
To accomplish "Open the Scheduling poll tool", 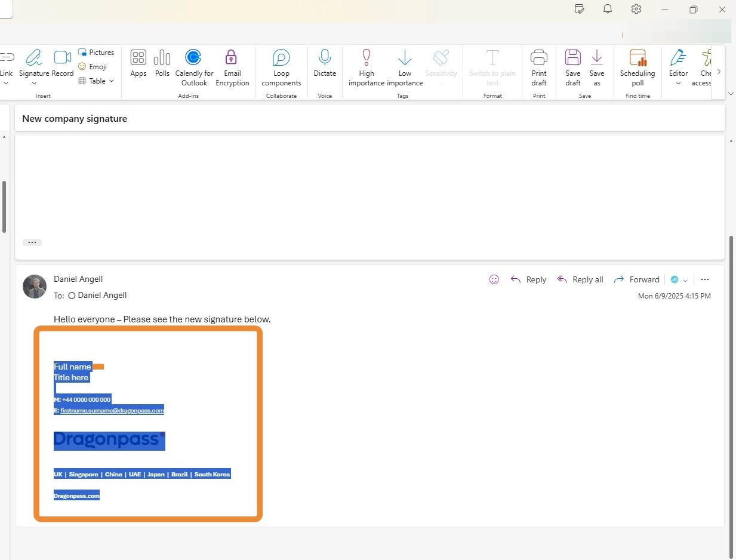I will 638,67.
